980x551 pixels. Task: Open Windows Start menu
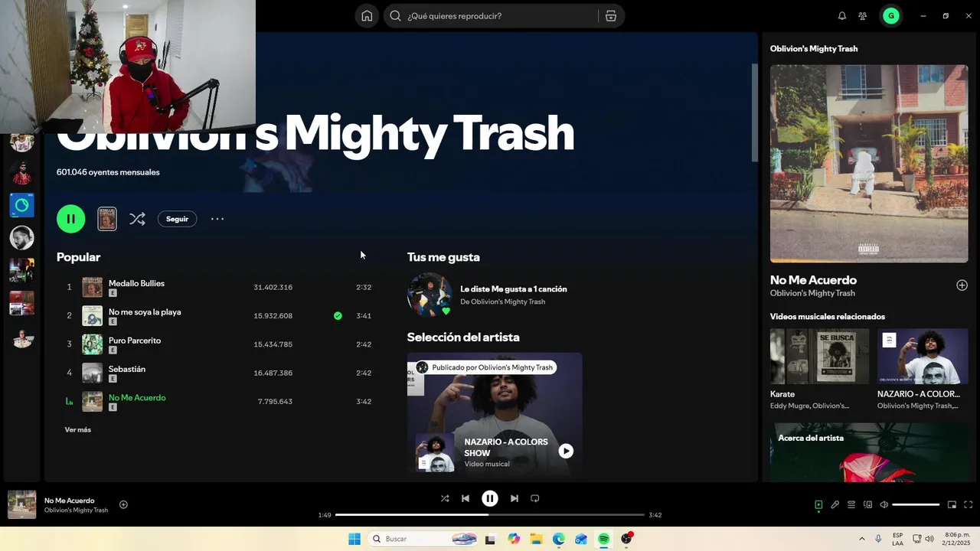pos(354,539)
